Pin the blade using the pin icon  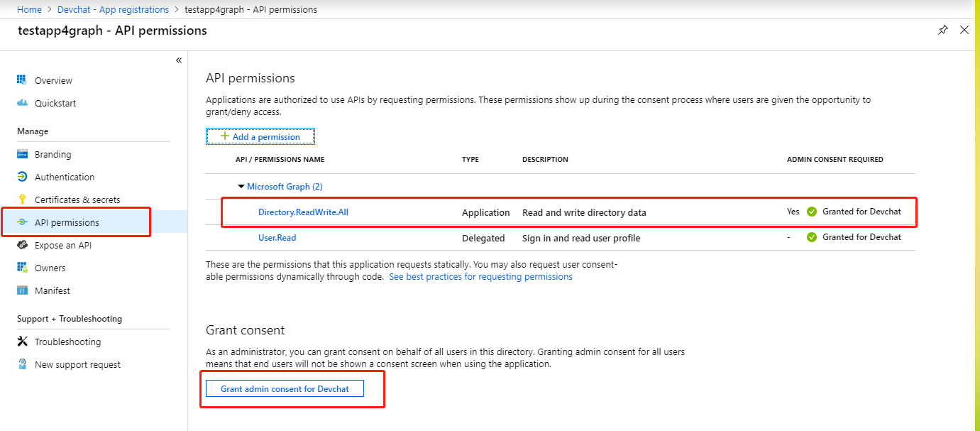pos(942,30)
